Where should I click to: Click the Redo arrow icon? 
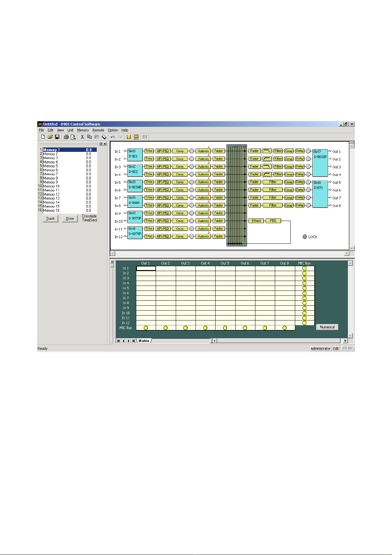tap(120, 137)
